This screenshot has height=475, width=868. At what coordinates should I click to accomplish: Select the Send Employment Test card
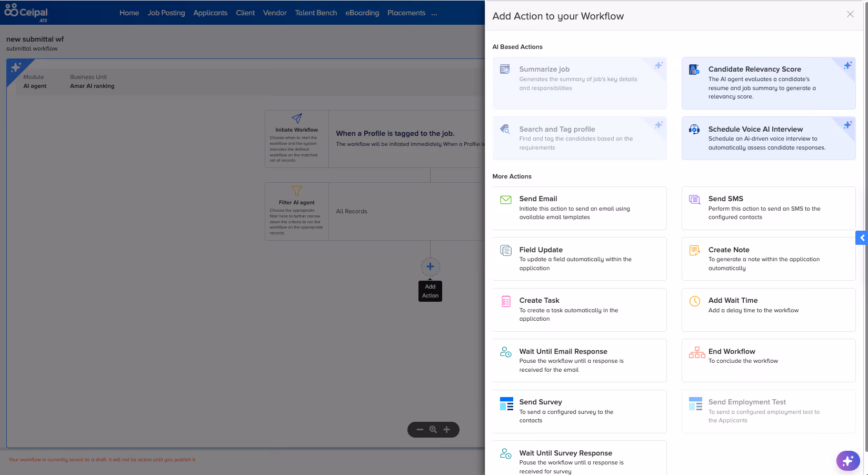pyautogui.click(x=769, y=411)
